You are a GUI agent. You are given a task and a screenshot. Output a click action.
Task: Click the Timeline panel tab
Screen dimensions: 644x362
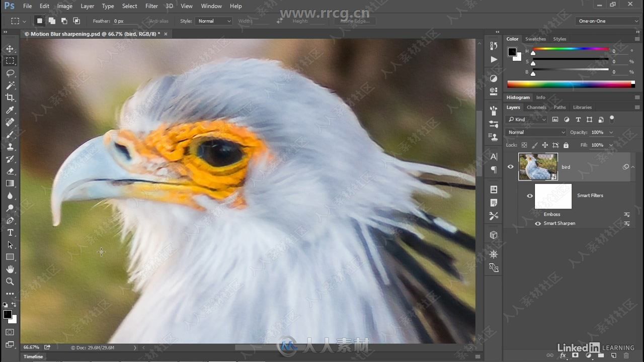[x=33, y=356]
